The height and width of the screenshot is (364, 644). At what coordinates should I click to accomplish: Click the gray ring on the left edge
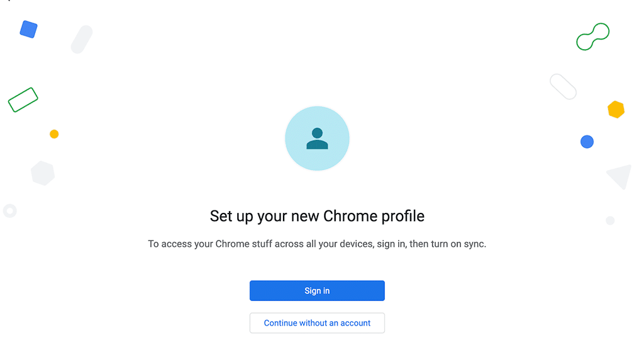click(x=10, y=211)
